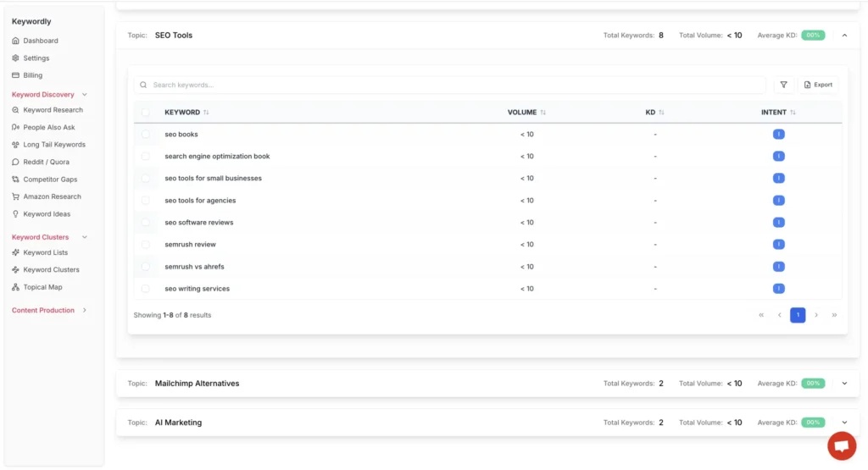
Task: Go to first page of results
Action: coord(761,315)
